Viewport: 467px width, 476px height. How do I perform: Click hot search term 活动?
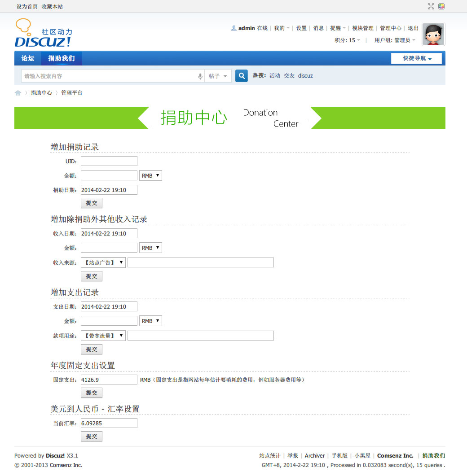275,76
